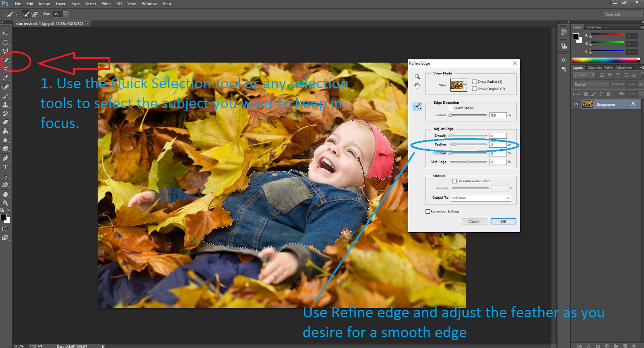This screenshot has width=644, height=348.
Task: Switch to the Paths tab
Action: point(608,68)
